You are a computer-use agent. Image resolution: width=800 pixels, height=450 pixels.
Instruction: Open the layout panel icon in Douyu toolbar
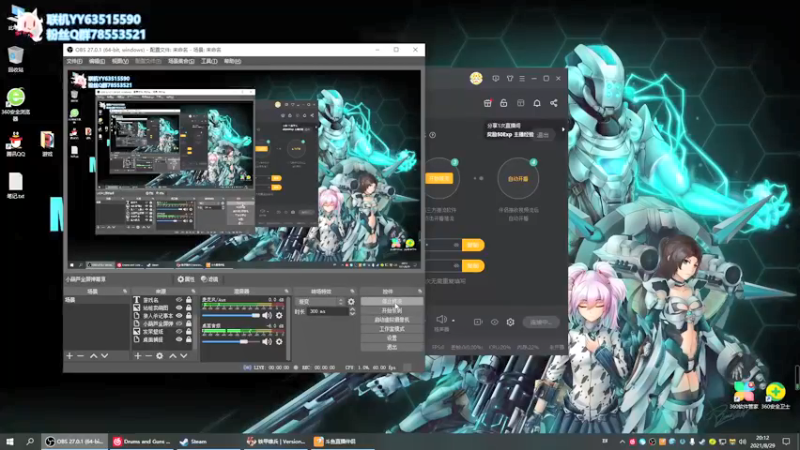(x=520, y=103)
